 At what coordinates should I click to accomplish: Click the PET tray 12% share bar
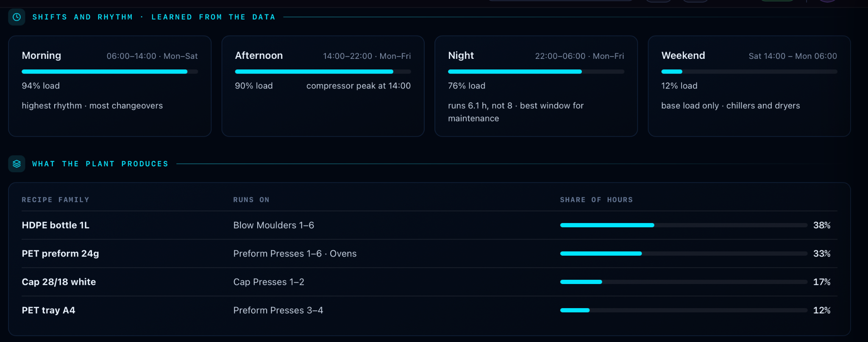[x=684, y=310]
